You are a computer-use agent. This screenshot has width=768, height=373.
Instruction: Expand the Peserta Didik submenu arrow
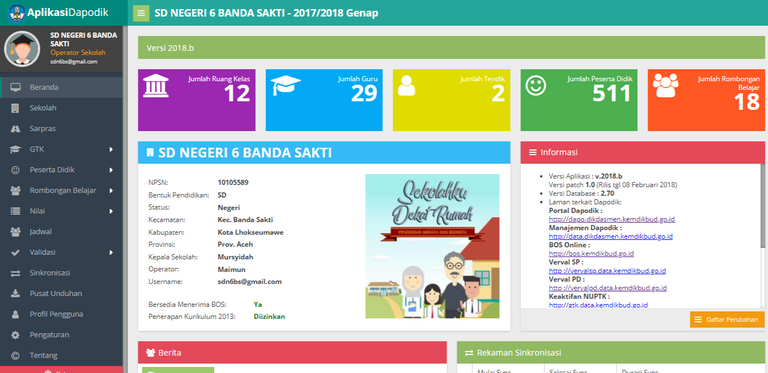111,170
